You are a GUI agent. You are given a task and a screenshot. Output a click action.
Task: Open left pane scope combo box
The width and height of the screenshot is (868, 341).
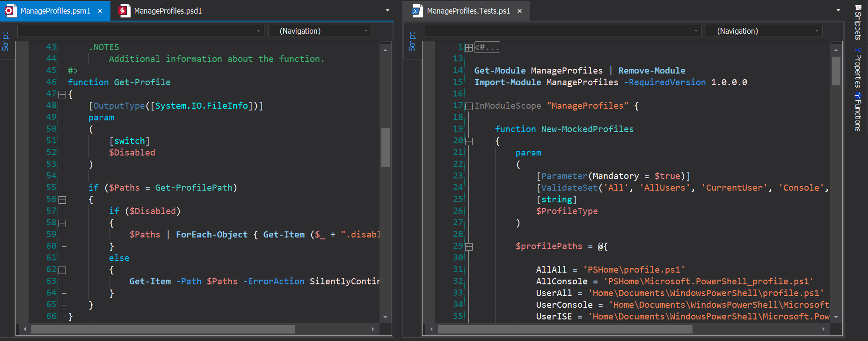coord(140,31)
